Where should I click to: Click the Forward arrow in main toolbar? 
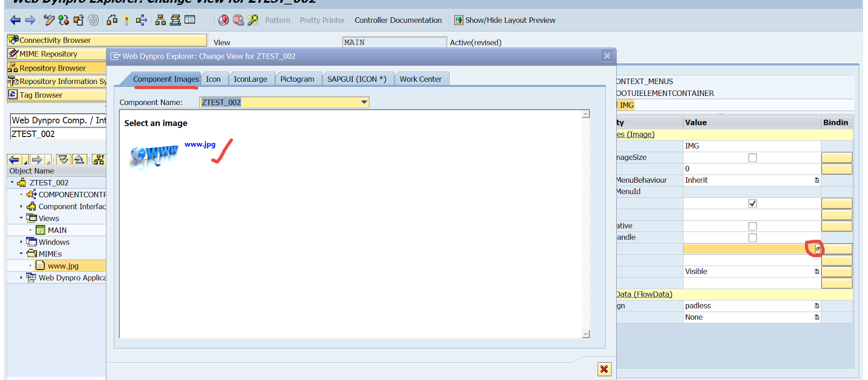click(30, 20)
